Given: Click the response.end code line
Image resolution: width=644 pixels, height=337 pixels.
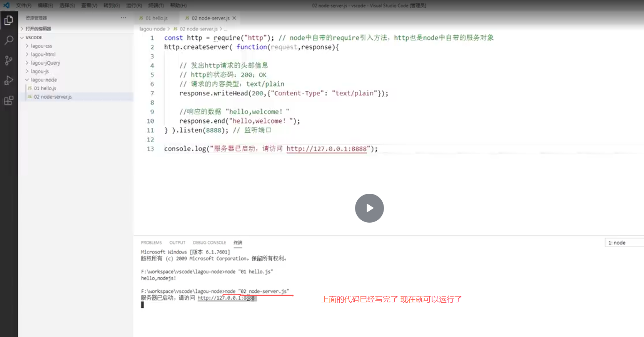Looking at the screenshot, I should (239, 121).
